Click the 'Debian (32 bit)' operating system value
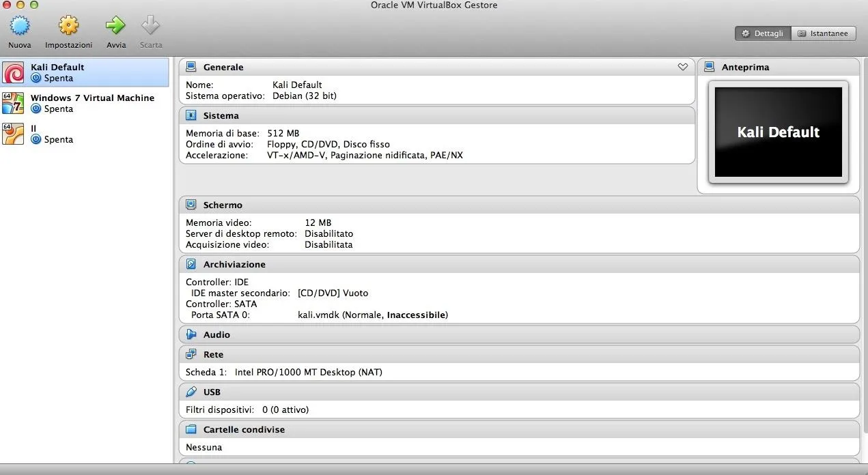The height and width of the screenshot is (475, 868). tap(305, 96)
